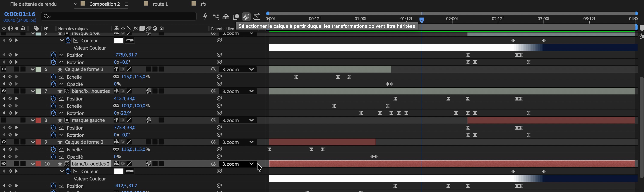Click the audio speaker column header icon

tap(10, 28)
